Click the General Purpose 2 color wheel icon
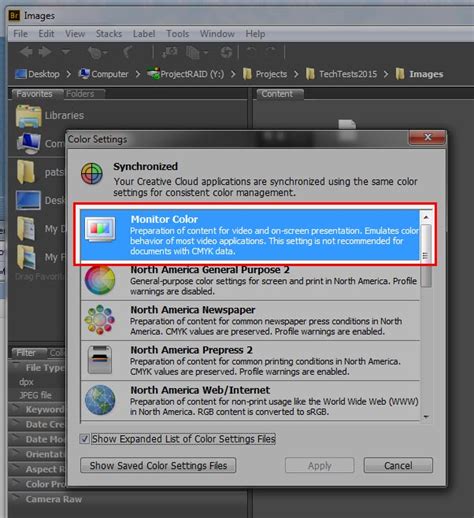Viewport: 474px width, 518px height. [x=100, y=280]
